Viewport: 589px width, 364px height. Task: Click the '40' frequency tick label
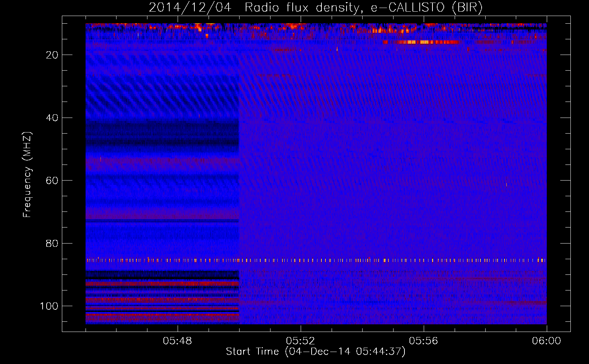pyautogui.click(x=52, y=118)
